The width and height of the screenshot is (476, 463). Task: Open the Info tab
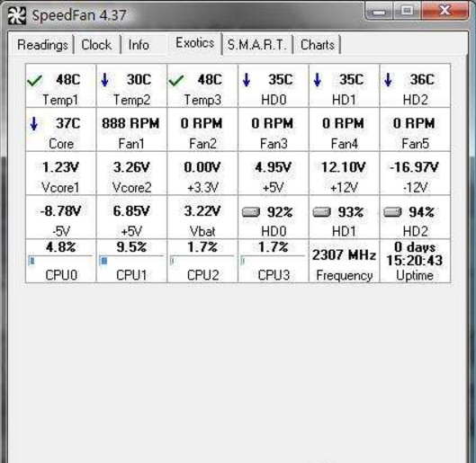tap(139, 45)
